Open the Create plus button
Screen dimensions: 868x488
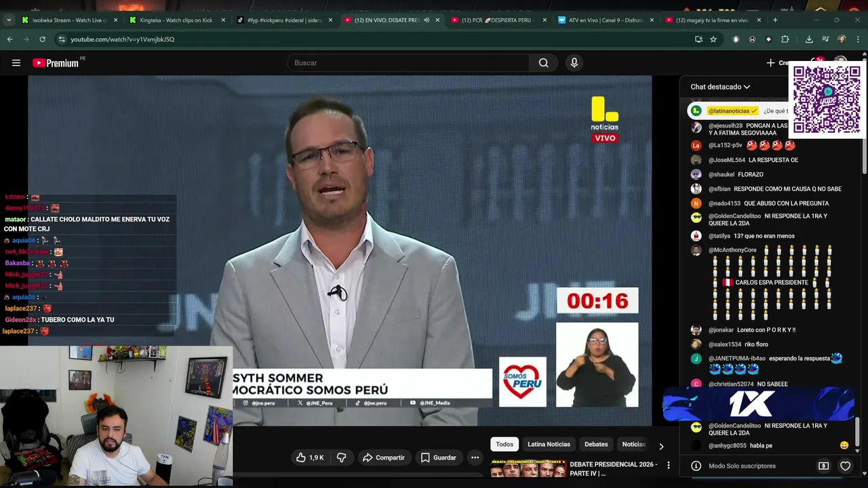pyautogui.click(x=778, y=63)
